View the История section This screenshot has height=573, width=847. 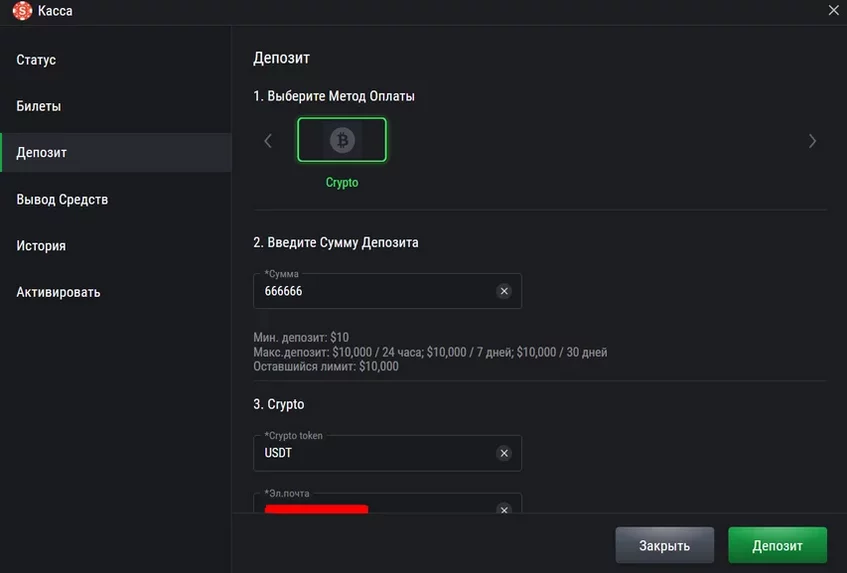41,246
